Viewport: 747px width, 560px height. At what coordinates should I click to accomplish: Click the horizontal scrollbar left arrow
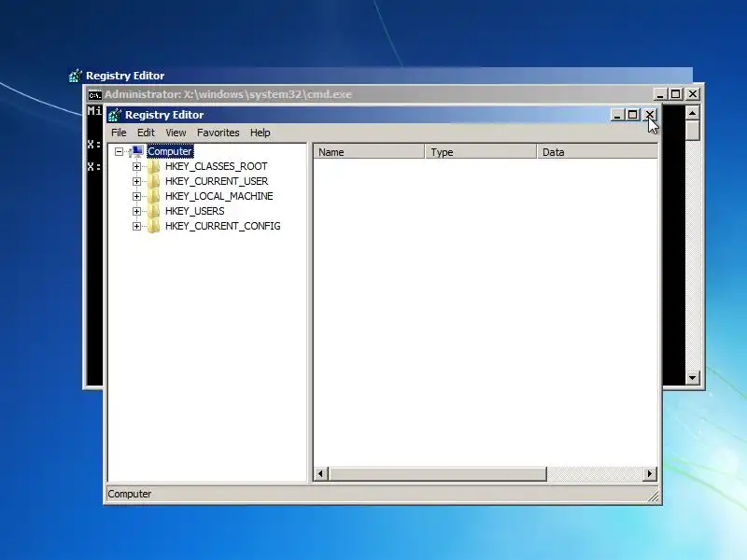[320, 474]
